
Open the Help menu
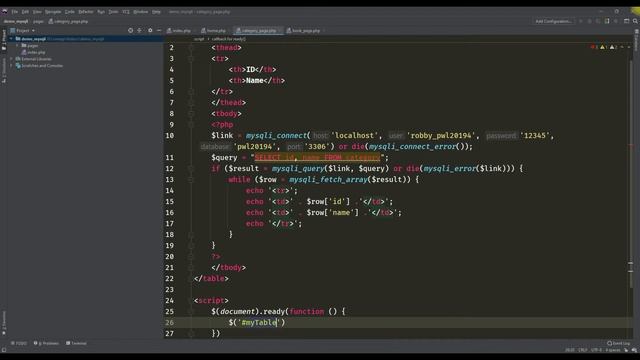156,12
